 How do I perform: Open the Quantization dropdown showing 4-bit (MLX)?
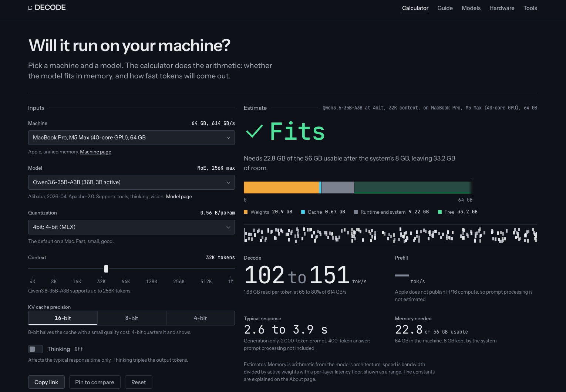pyautogui.click(x=131, y=227)
